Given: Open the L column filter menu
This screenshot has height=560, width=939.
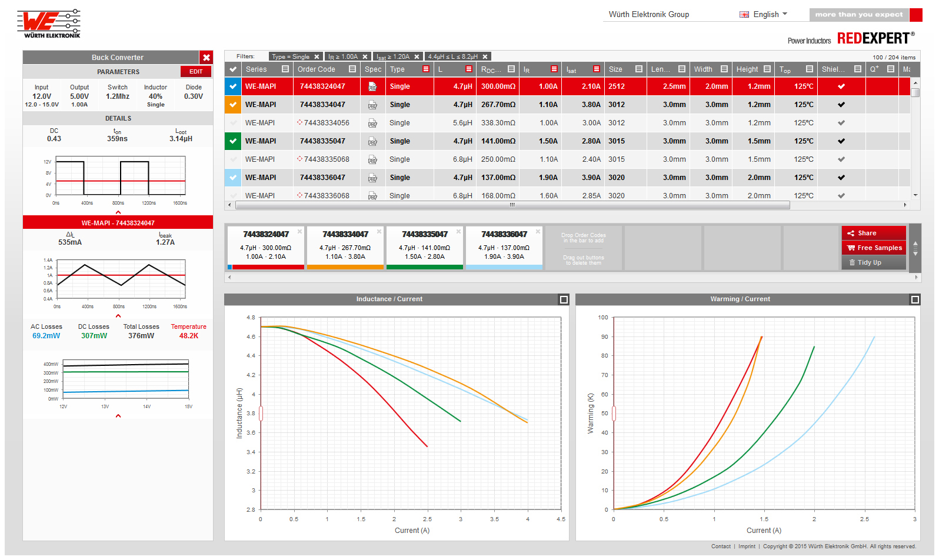Looking at the screenshot, I should click(469, 69).
